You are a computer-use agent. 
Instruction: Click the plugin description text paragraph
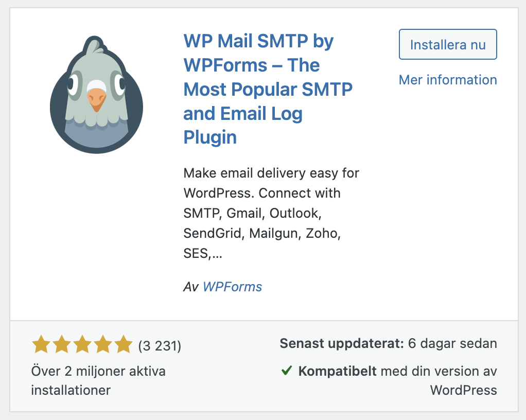tap(271, 213)
